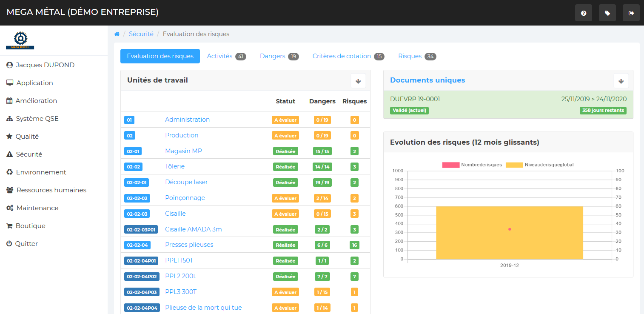Click the help question mark icon
Image resolution: width=644 pixels, height=314 pixels.
tap(583, 13)
